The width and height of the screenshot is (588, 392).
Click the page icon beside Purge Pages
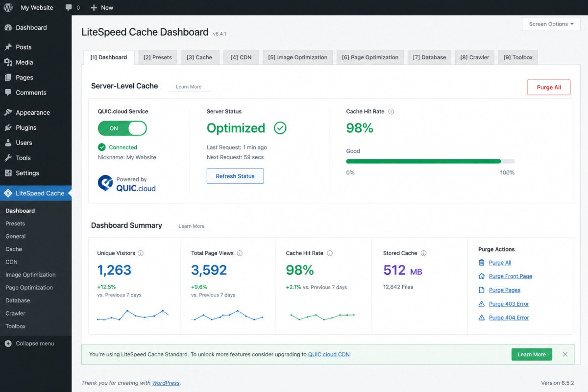482,290
